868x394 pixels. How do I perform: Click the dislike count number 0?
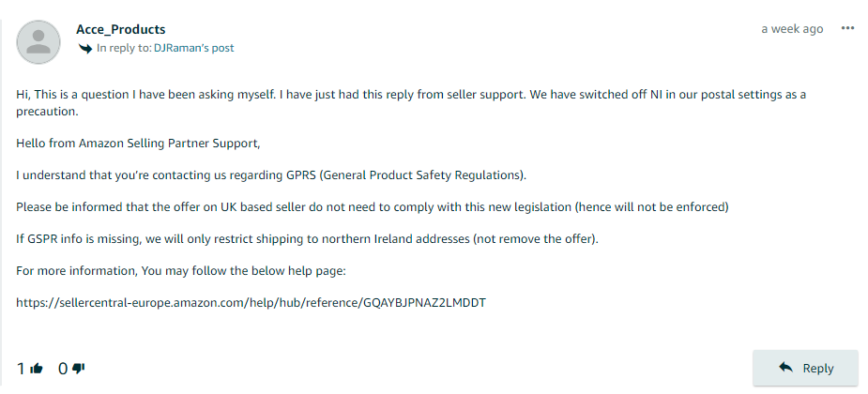[63, 369]
